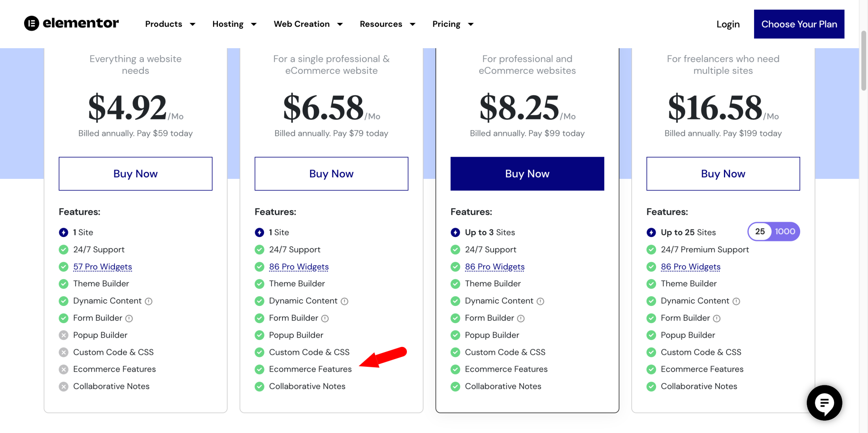
Task: Expand the Products dropdown arrow
Action: 193,24
